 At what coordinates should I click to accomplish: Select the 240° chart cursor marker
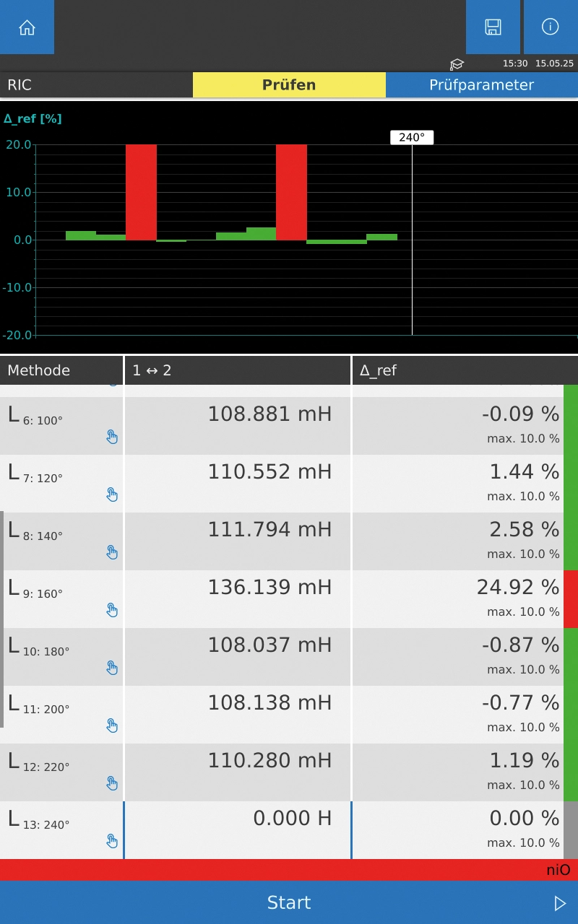point(412,138)
